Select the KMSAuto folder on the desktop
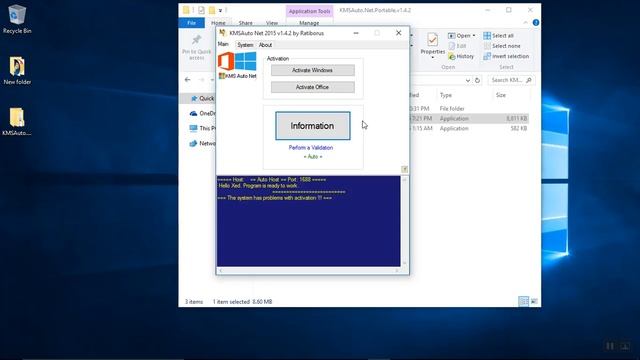Viewport: 640px width, 360px height. pos(17,122)
